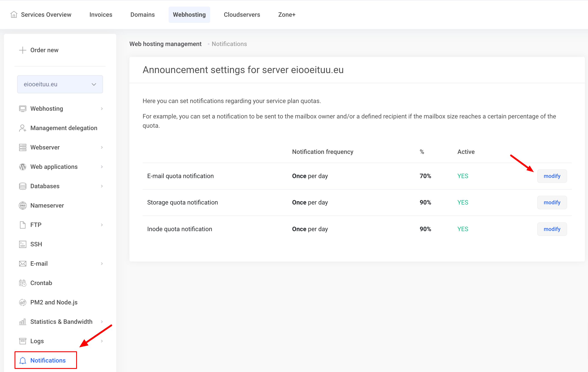Viewport: 588px width, 372px height.
Task: Open the eiooeituu.eu server dropdown
Action: coord(60,84)
